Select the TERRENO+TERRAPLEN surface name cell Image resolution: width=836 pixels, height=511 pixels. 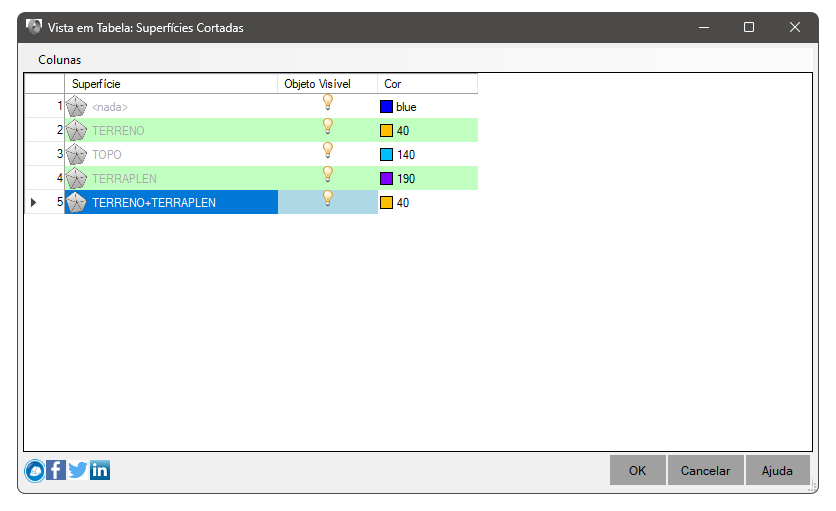tap(171, 202)
